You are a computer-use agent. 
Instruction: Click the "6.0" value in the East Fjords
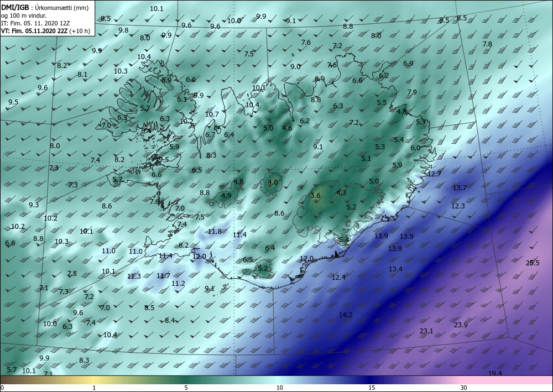tap(415, 148)
